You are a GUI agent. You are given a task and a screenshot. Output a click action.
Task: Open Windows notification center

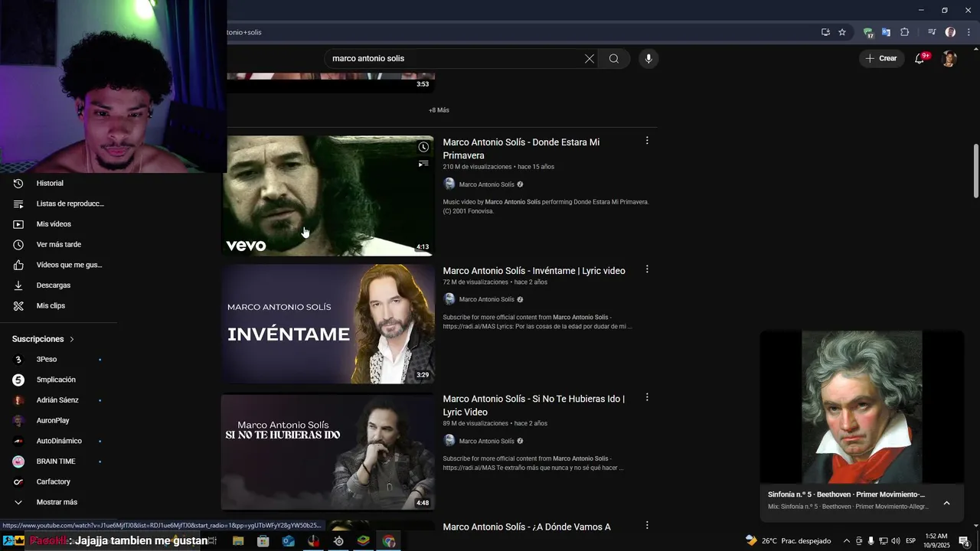pos(965,541)
